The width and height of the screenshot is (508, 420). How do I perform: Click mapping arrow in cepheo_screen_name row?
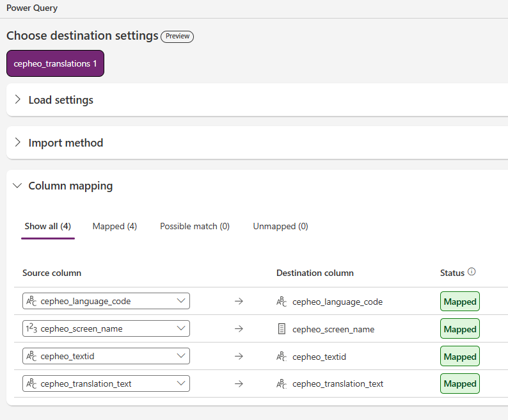click(x=239, y=329)
